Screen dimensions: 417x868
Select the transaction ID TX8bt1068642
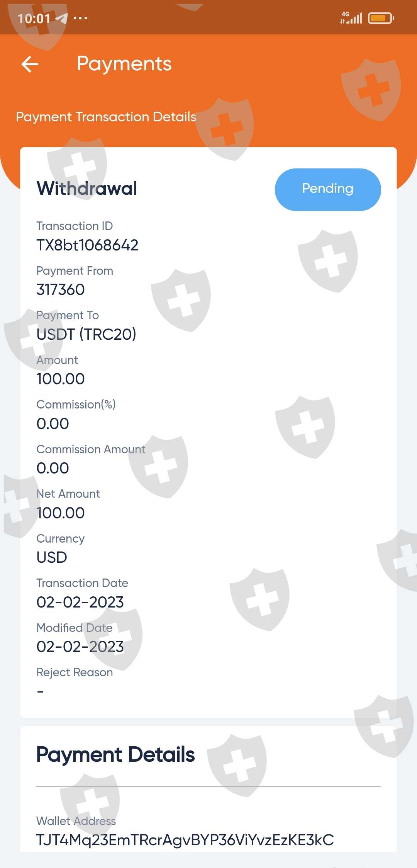pos(87,245)
